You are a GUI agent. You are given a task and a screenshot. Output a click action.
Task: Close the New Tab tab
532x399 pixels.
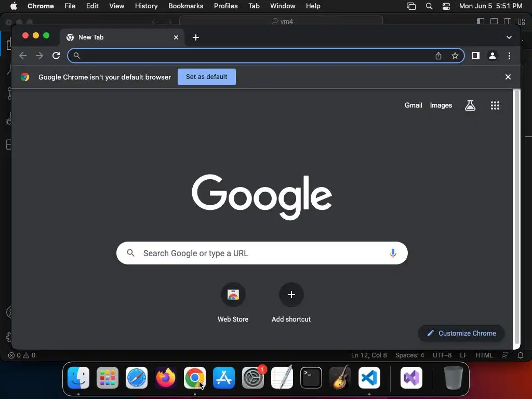point(176,37)
